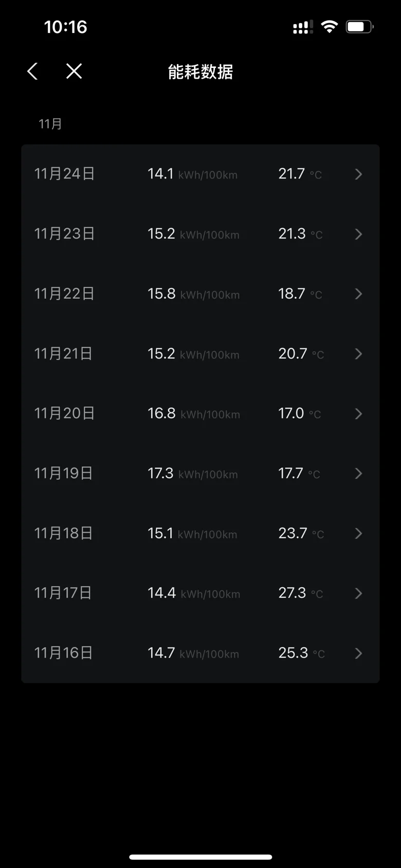
Task: Tap the Wi-Fi status icon
Action: 329,27
